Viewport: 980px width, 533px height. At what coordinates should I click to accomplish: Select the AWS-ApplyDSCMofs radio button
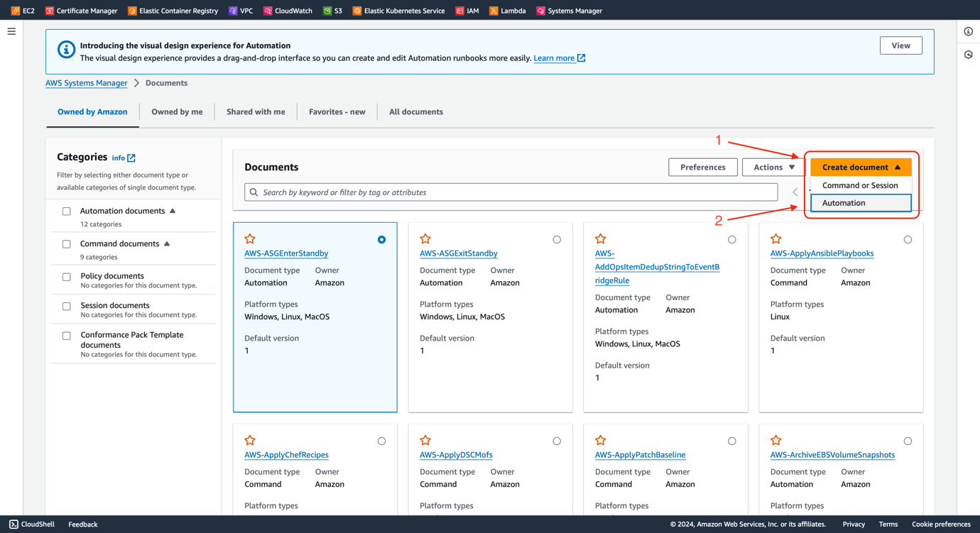pos(557,441)
